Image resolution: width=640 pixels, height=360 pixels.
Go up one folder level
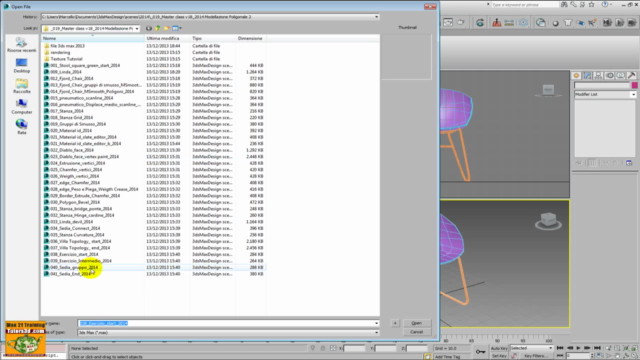[158, 28]
